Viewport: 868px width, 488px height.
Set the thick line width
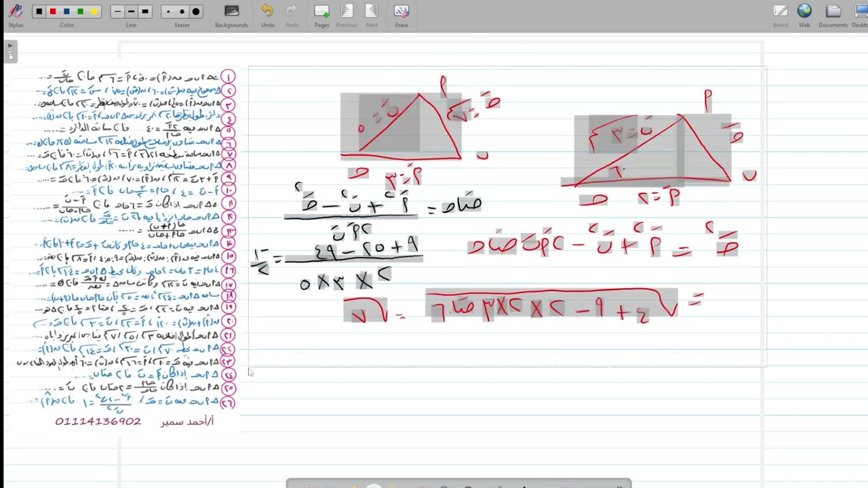click(x=145, y=12)
